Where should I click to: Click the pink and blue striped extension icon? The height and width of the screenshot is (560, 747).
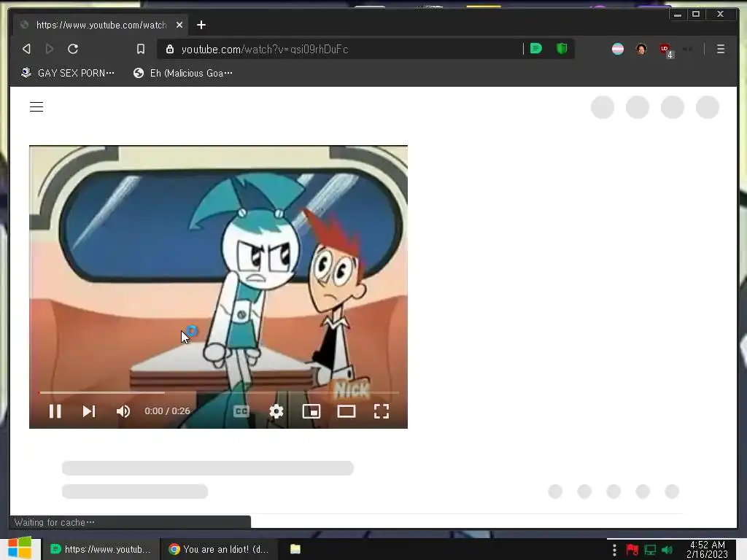[618, 49]
